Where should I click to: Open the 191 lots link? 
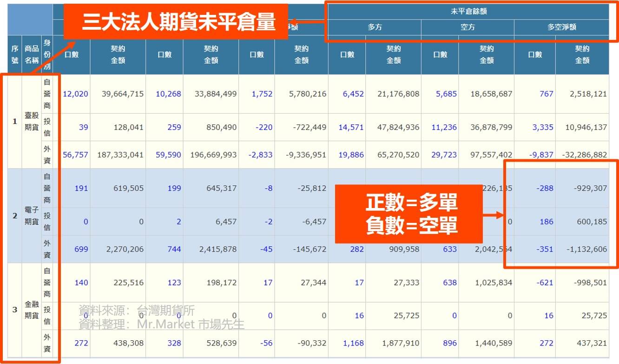point(81,188)
